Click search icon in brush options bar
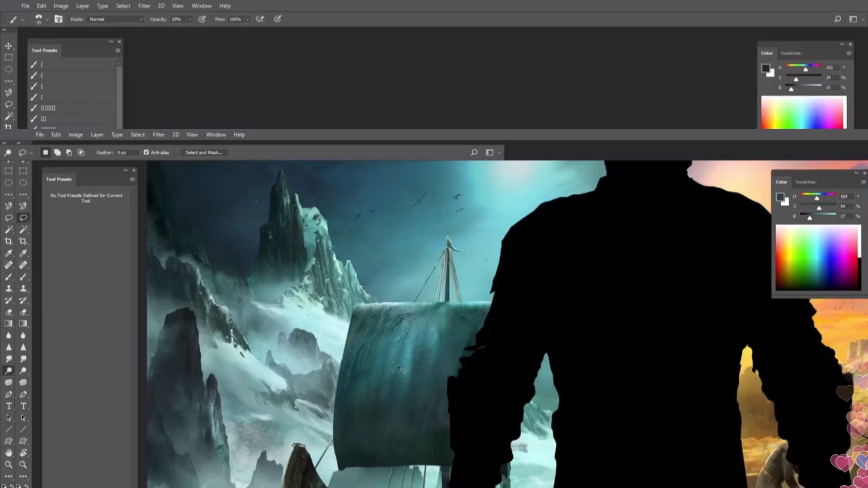Viewport: 868px width, 488px height. click(837, 19)
